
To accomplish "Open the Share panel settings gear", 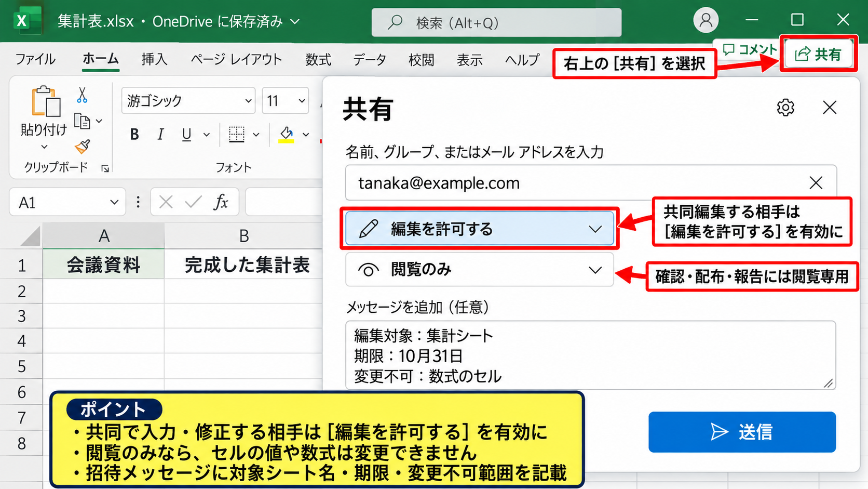I will point(785,108).
